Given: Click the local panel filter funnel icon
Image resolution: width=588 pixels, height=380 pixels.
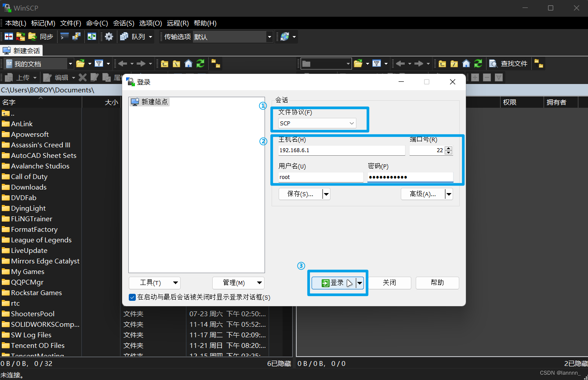Looking at the screenshot, I should pyautogui.click(x=99, y=64).
